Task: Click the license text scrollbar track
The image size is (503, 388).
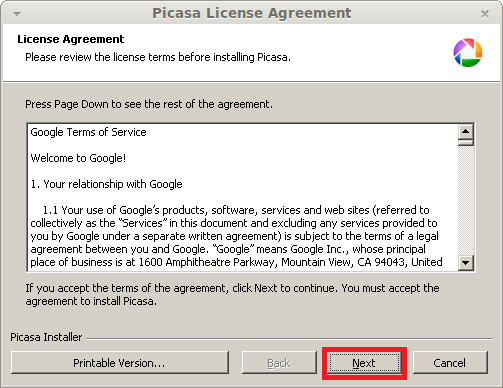Action: coord(466,201)
